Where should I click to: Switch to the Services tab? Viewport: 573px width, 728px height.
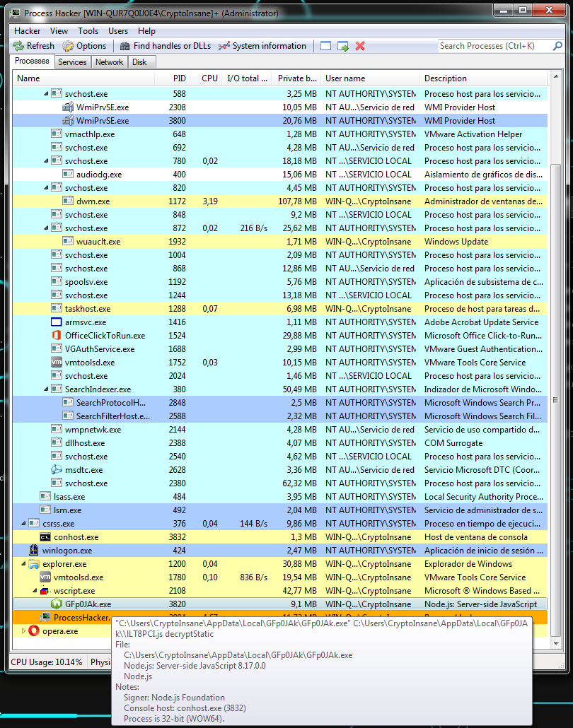click(x=72, y=62)
